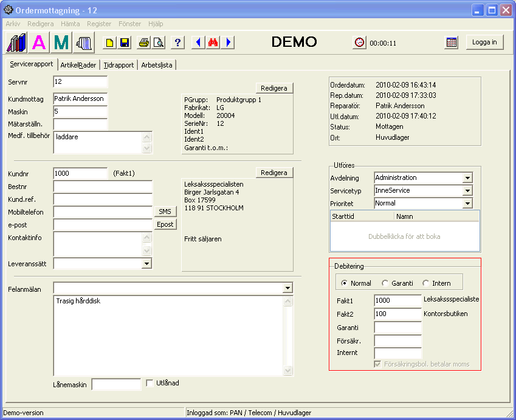The height and width of the screenshot is (420, 516).
Task: Click the save floppy disk icon
Action: point(125,43)
